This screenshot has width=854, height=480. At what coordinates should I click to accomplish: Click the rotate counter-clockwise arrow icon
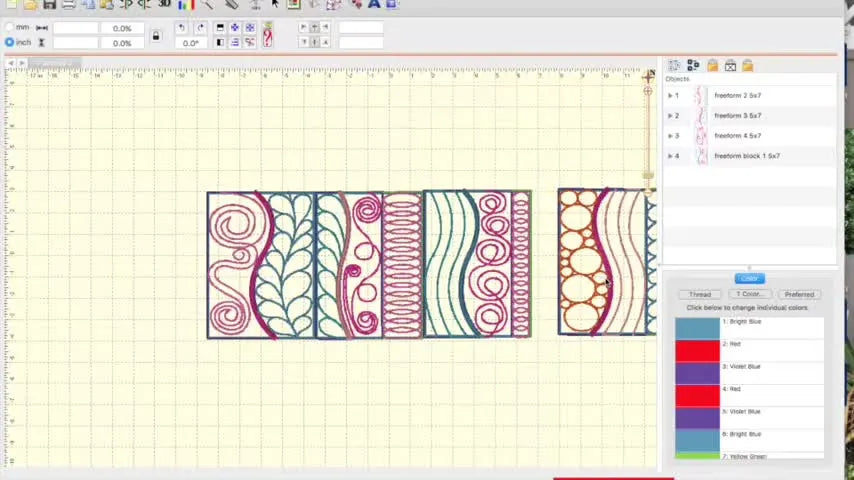pos(181,28)
